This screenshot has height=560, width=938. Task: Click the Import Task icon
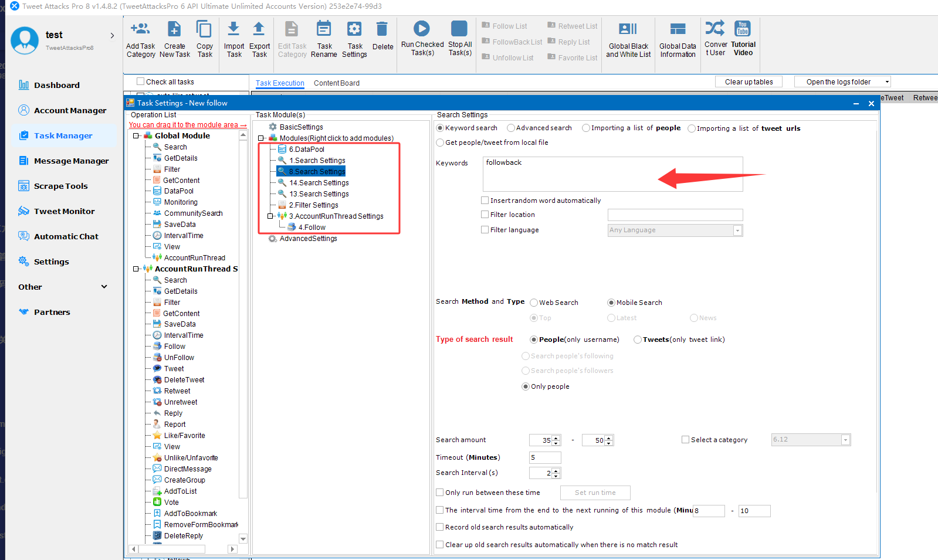(233, 29)
